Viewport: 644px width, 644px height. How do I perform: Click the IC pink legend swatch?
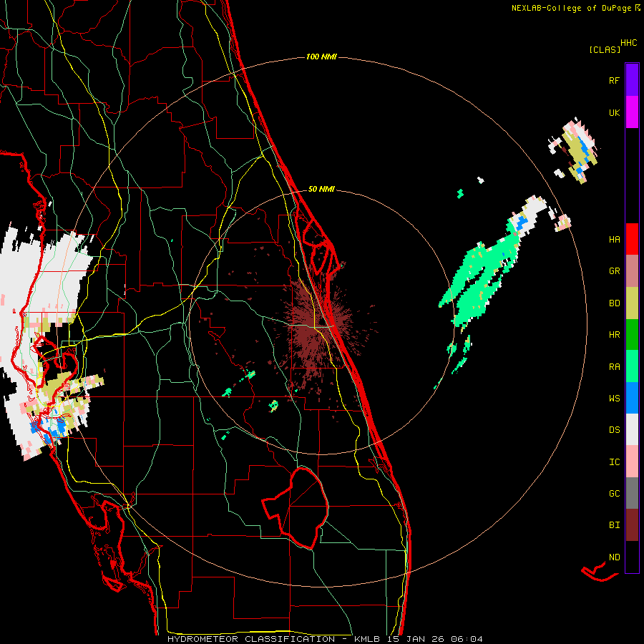[632, 462]
